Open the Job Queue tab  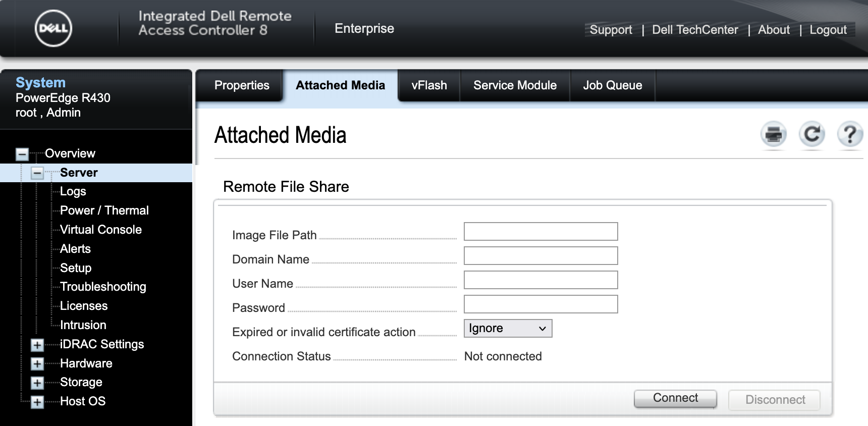coord(613,85)
